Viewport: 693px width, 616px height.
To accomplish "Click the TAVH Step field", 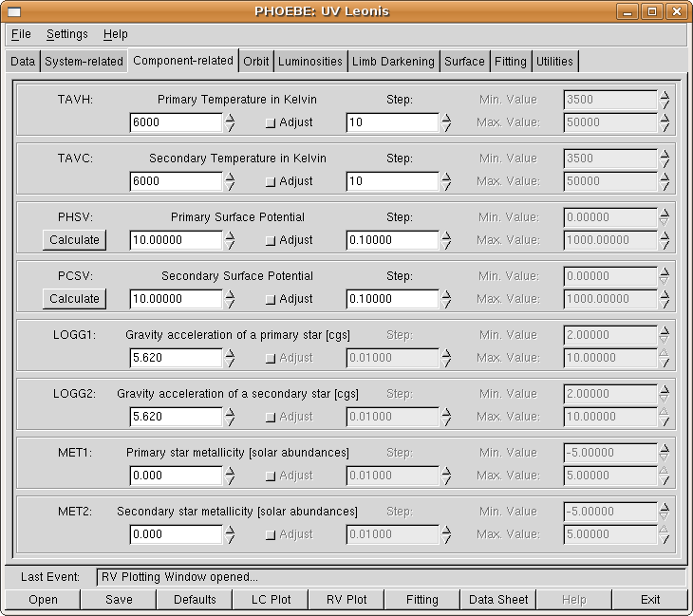I will (x=392, y=122).
